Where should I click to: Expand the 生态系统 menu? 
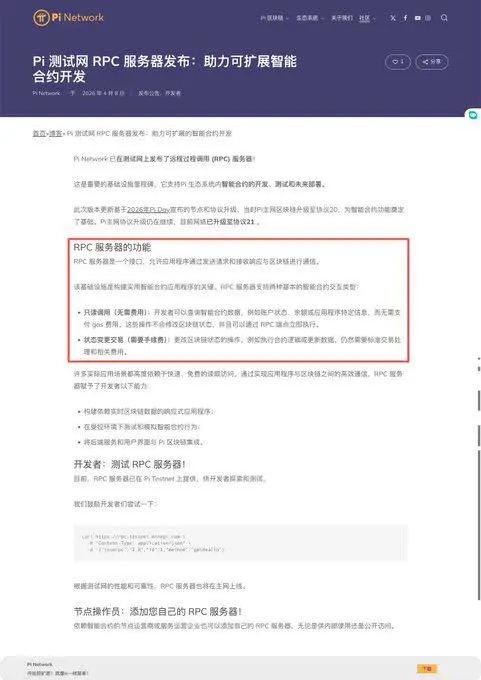tap(309, 18)
